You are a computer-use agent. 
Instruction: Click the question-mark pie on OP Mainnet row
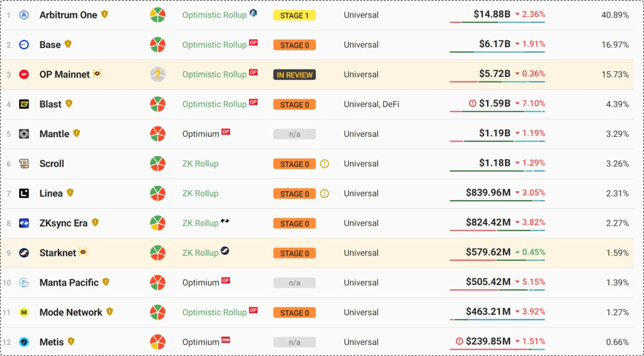157,74
